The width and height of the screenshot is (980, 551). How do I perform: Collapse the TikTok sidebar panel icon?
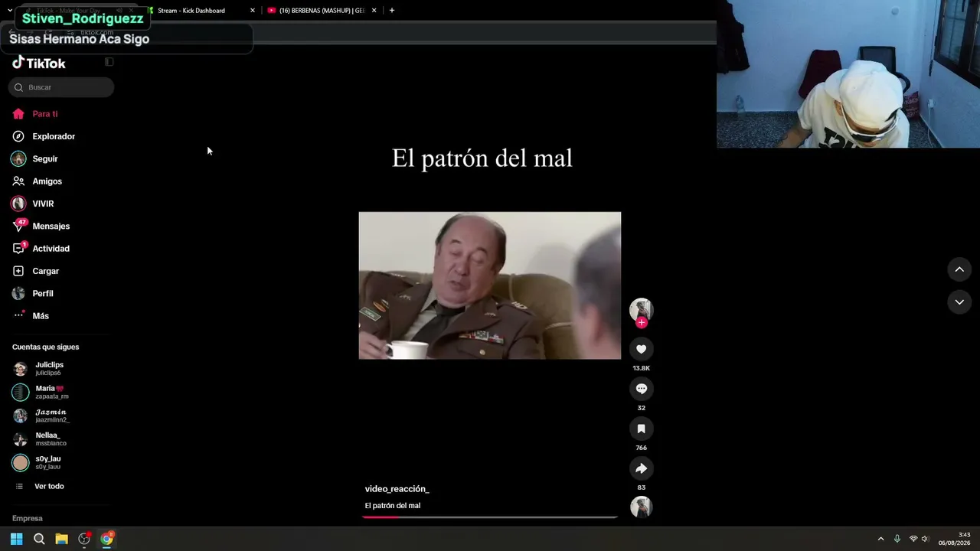tap(109, 62)
